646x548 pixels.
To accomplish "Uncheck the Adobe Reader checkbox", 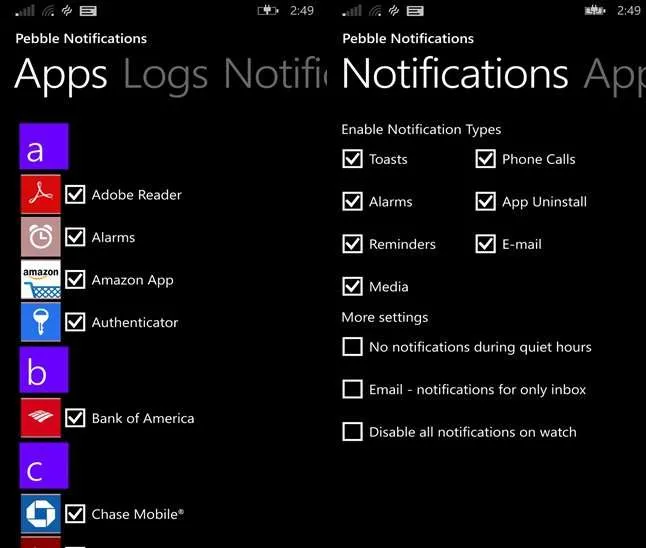I will [75, 194].
